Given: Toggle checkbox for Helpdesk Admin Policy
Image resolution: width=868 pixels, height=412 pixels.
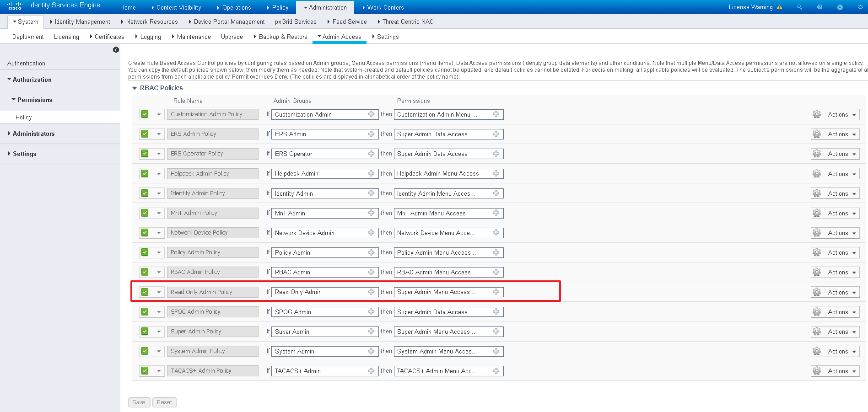Looking at the screenshot, I should 145,173.
